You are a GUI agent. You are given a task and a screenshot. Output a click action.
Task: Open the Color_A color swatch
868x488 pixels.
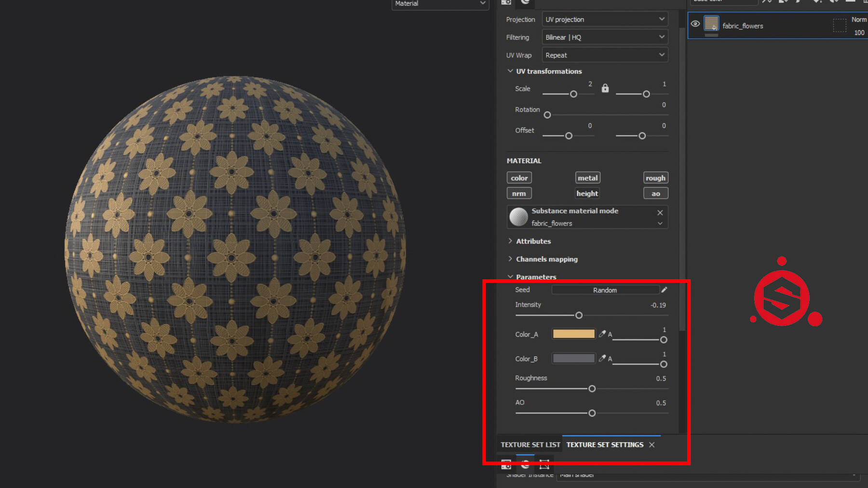pyautogui.click(x=573, y=333)
